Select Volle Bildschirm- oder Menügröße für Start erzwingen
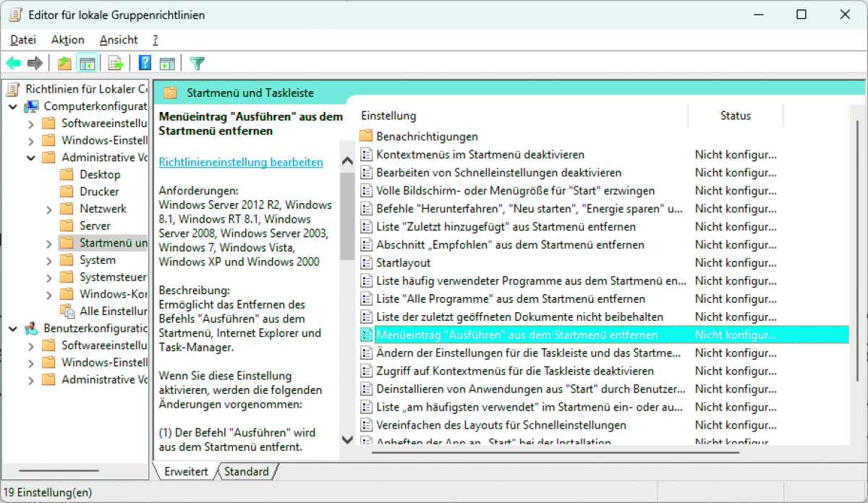Image resolution: width=868 pixels, height=503 pixels. point(515,190)
